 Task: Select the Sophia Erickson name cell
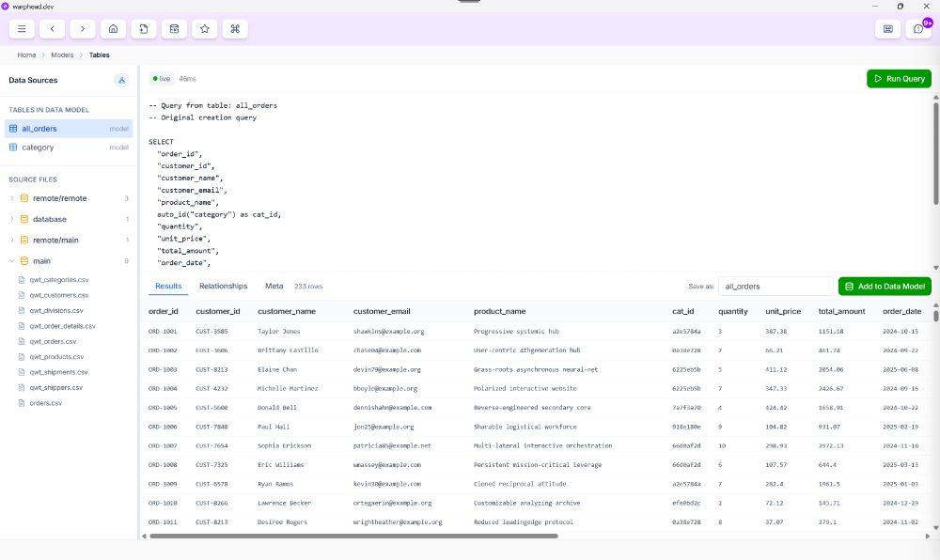pos(284,445)
